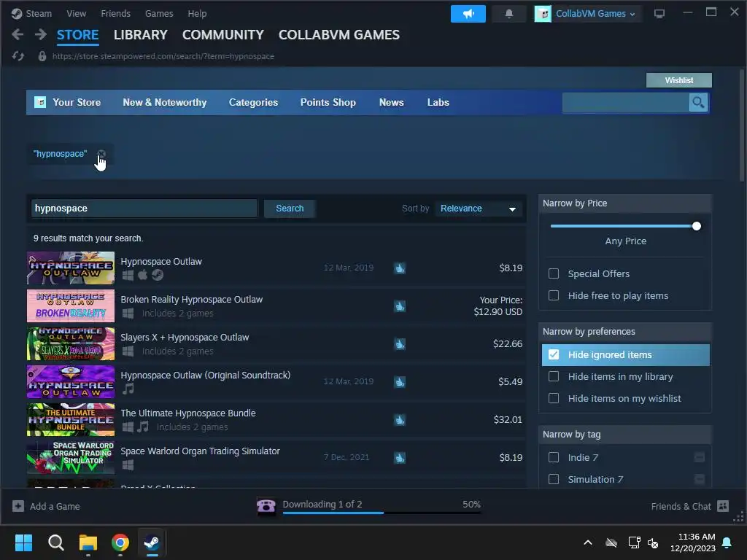Screen dimensions: 747x560
Task: Click the download progress bar
Action: pos(382,513)
